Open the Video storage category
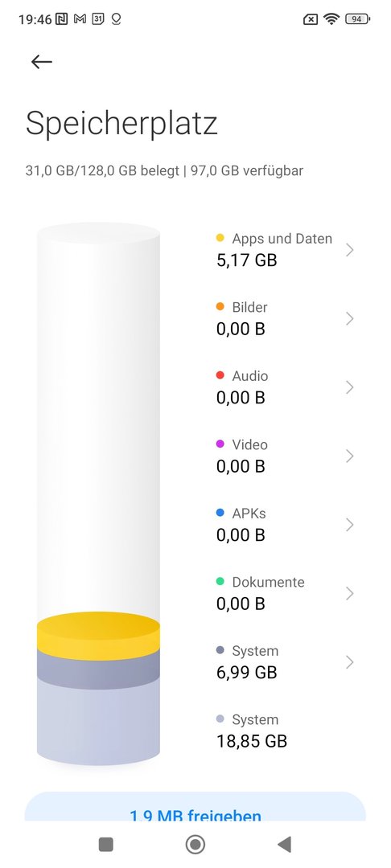The image size is (391, 868). coord(285,456)
